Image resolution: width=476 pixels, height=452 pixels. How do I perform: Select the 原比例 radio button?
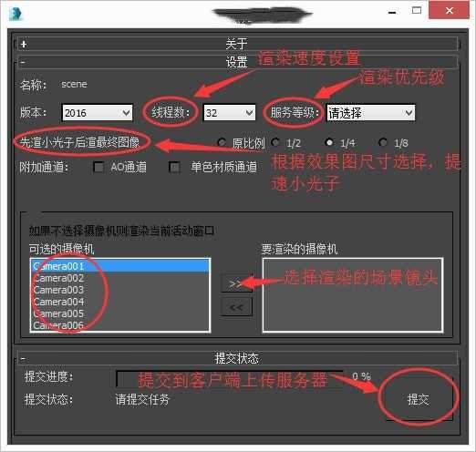point(222,142)
